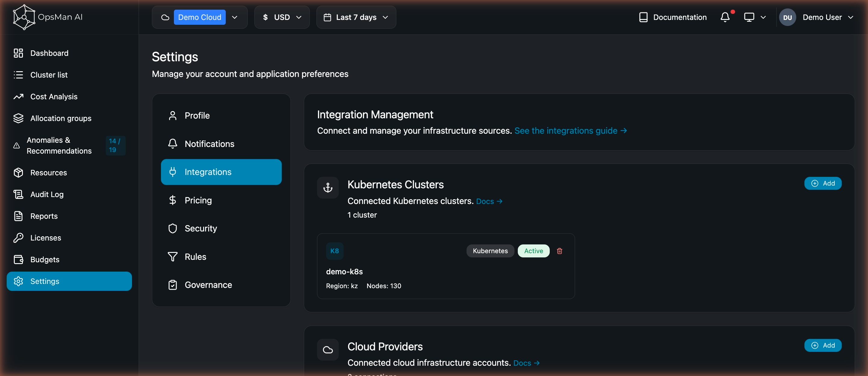Open Budgets in the sidebar

click(x=69, y=260)
